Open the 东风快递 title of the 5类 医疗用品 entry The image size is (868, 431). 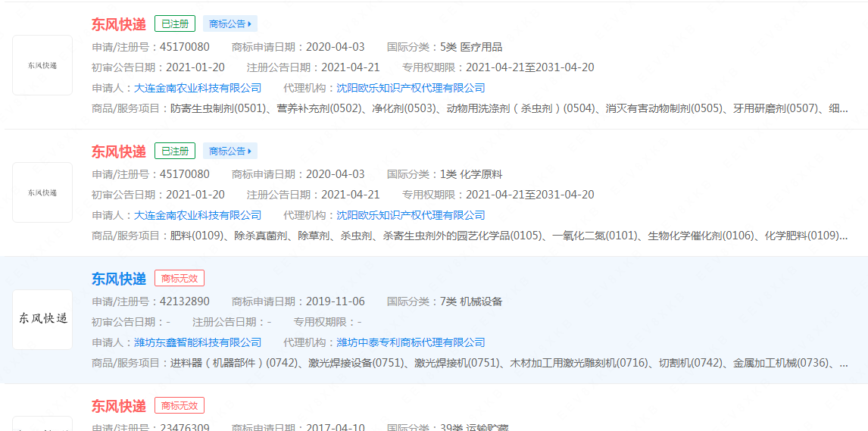coord(119,23)
